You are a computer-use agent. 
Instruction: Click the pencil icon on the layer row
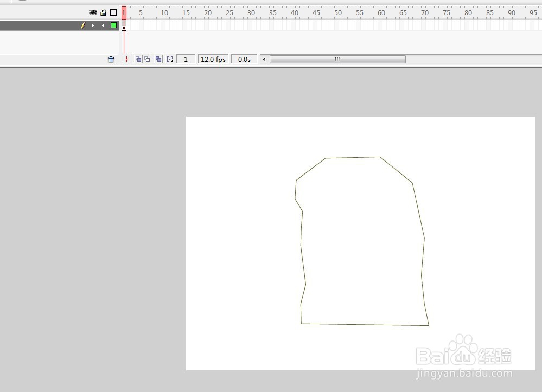[83, 25]
